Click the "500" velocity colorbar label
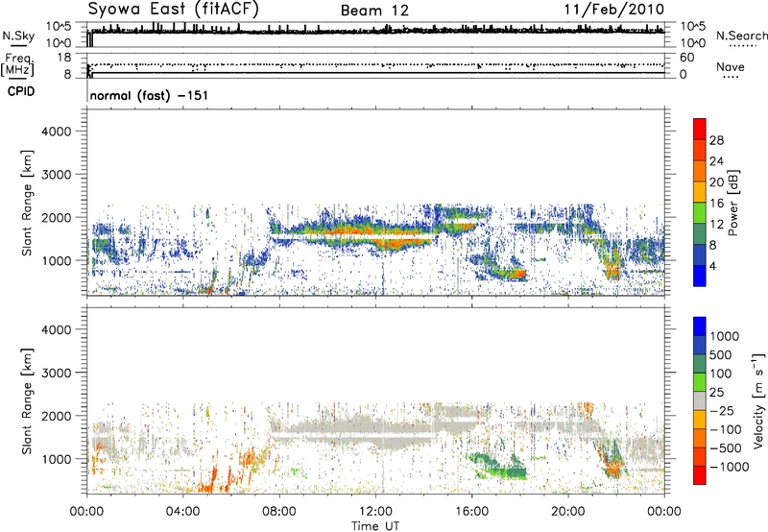768x532 pixels. pos(721,355)
